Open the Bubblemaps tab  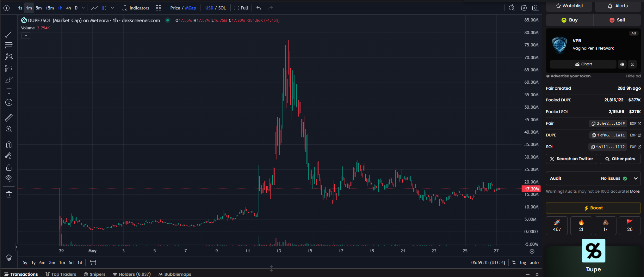175,274
